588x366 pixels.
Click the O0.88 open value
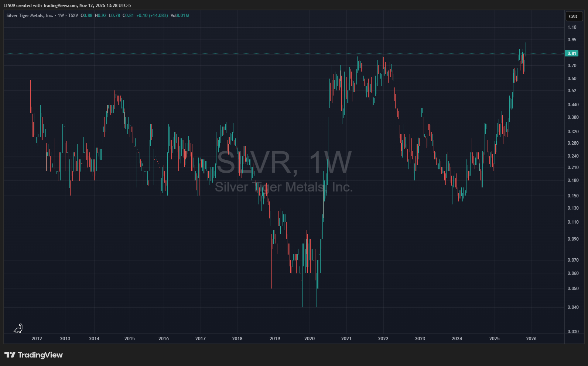pyautogui.click(x=86, y=15)
